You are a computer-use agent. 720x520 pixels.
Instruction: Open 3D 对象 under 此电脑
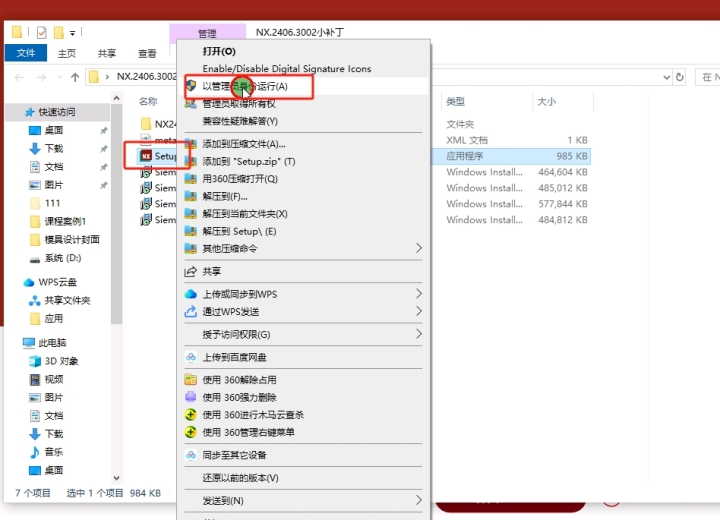61,362
